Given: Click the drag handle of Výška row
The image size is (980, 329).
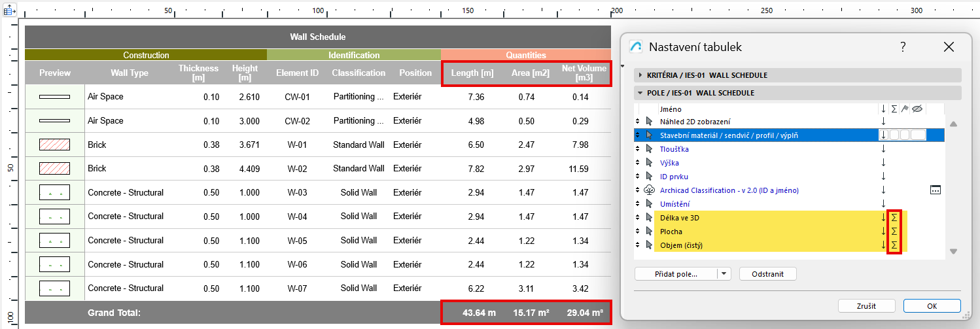Looking at the screenshot, I should [x=638, y=163].
